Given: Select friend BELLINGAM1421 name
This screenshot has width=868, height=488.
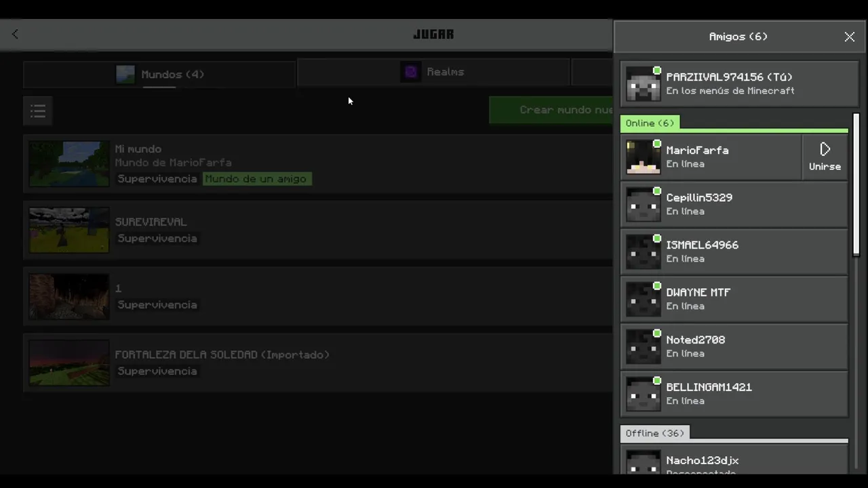Looking at the screenshot, I should pyautogui.click(x=709, y=387).
